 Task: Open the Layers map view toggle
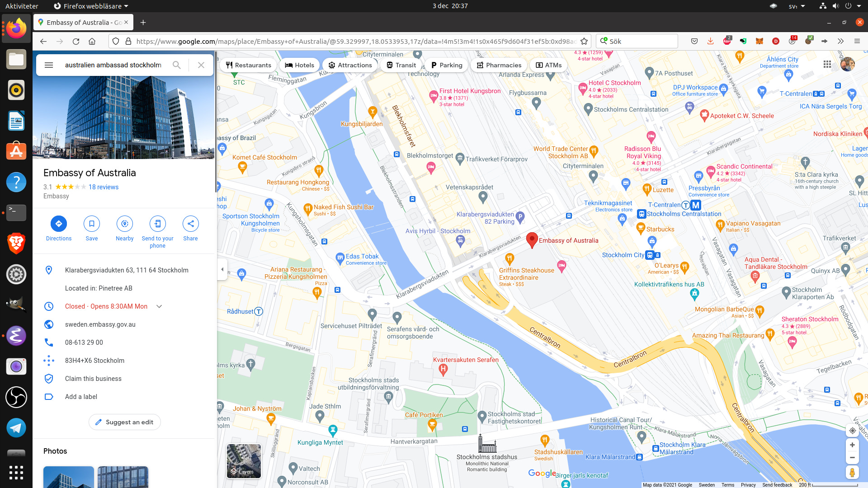(x=244, y=461)
